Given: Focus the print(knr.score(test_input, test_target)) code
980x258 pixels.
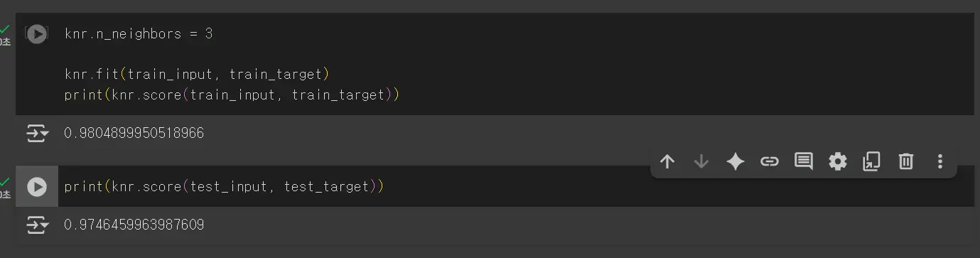Looking at the screenshot, I should [x=224, y=187].
